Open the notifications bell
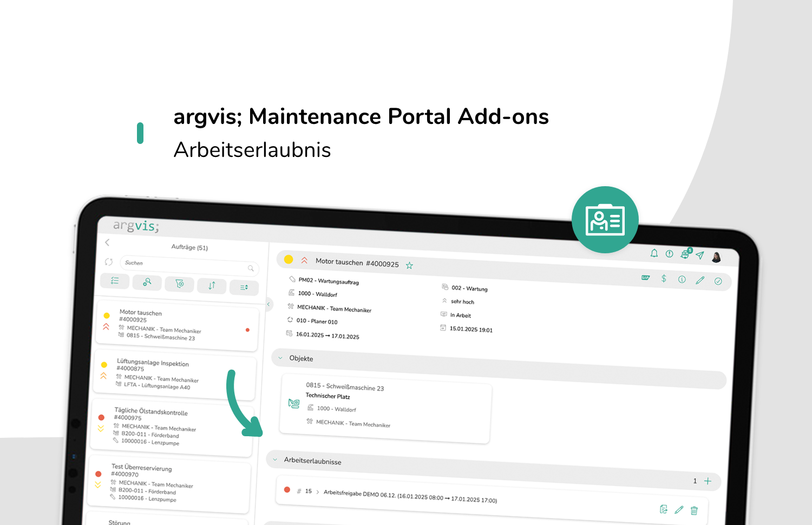 pos(654,253)
